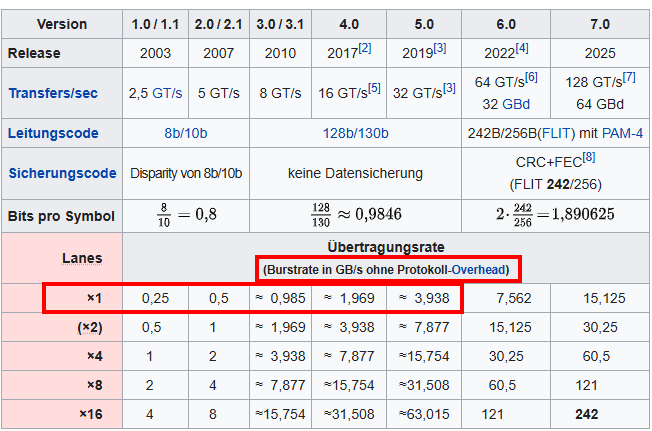The height and width of the screenshot is (431, 652).
Task: Click the Übertragungsrate heading
Action: point(386,247)
